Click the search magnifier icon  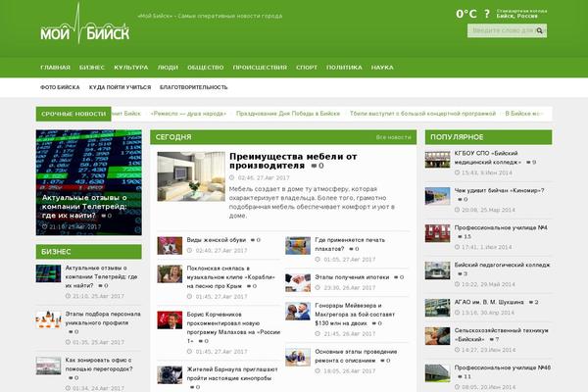tap(540, 30)
